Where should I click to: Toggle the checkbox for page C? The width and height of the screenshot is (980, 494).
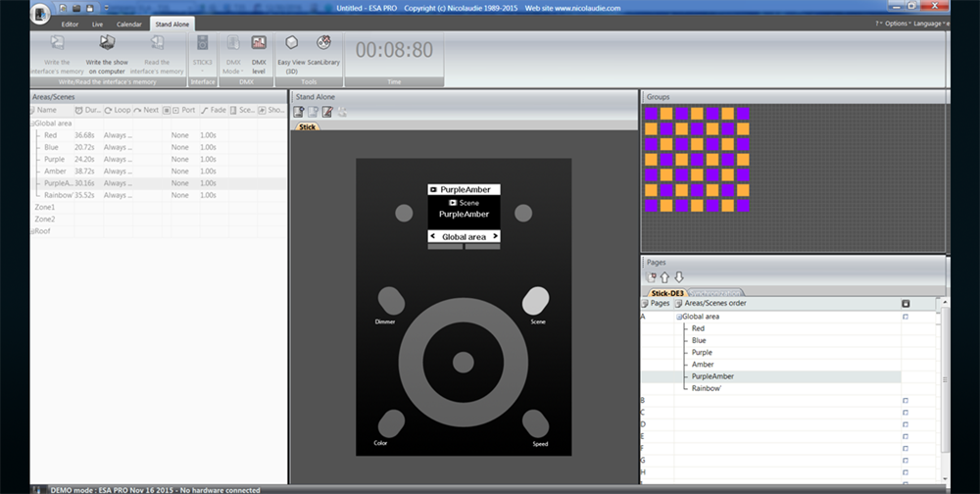coord(905,412)
